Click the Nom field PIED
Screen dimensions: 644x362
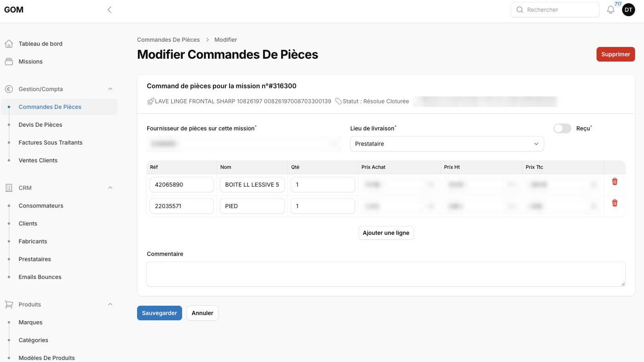pos(252,206)
